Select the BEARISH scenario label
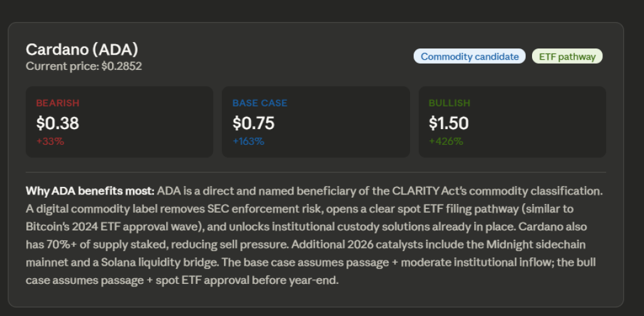Screen dimensions: 644x316 (58, 103)
